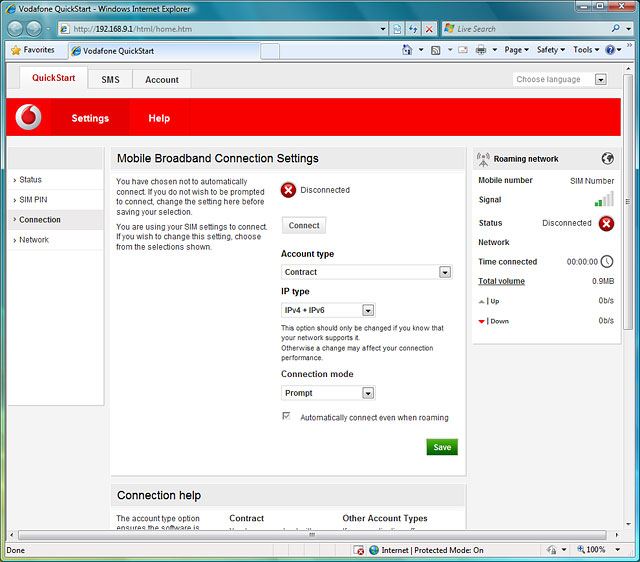Click the roaming antenna tower icon
The image size is (640, 562).
[x=484, y=158]
